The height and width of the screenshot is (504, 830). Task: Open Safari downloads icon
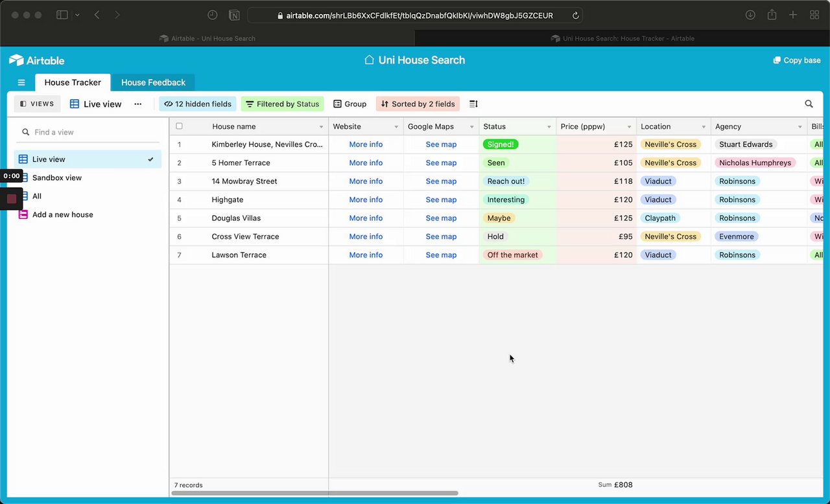click(750, 15)
